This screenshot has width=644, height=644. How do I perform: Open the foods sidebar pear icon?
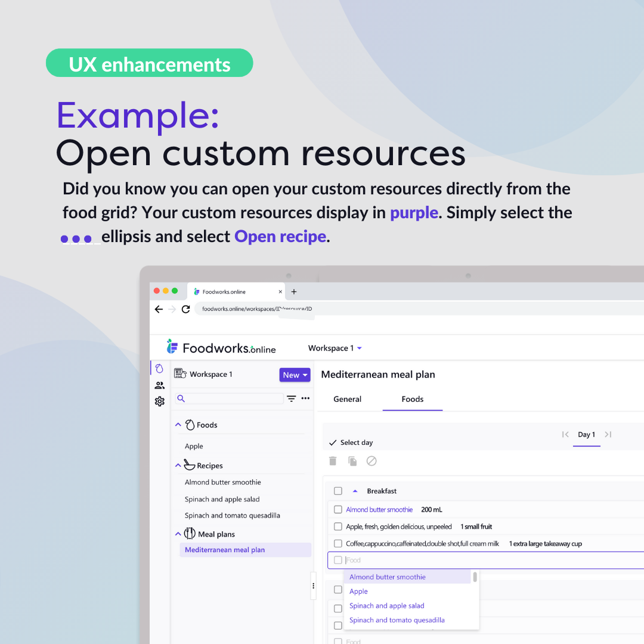(x=159, y=369)
